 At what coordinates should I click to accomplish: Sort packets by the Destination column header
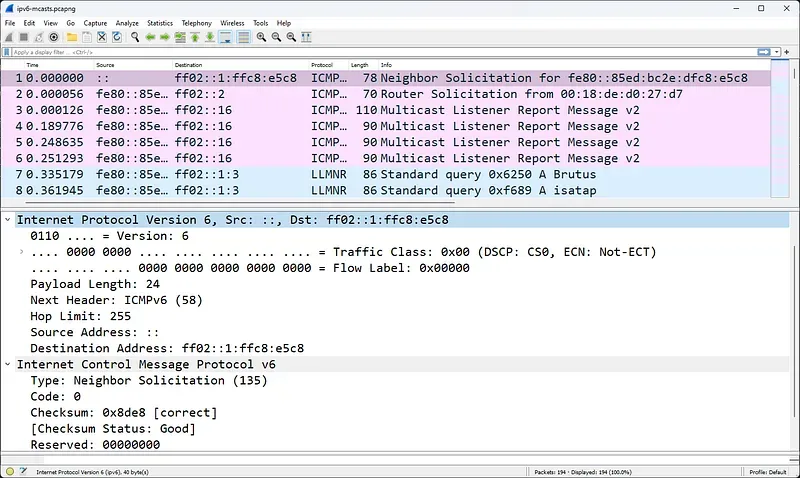(x=241, y=65)
